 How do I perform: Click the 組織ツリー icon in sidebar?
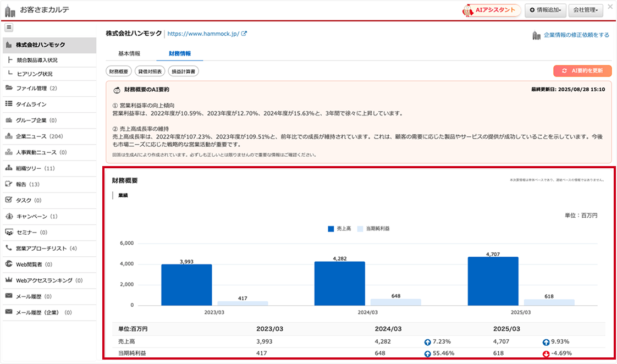[x=9, y=168]
